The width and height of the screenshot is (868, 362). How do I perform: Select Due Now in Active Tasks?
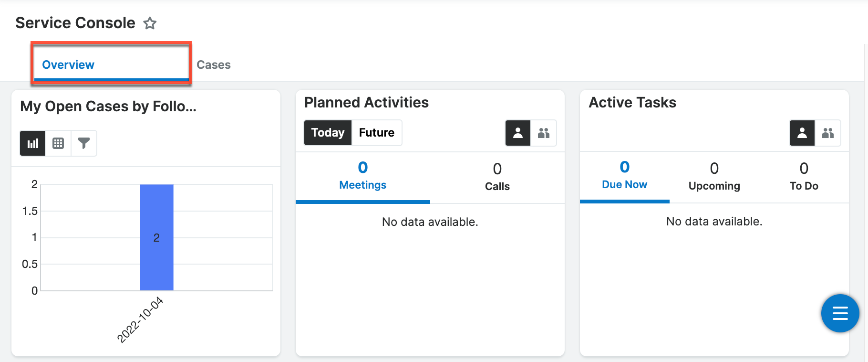(624, 176)
